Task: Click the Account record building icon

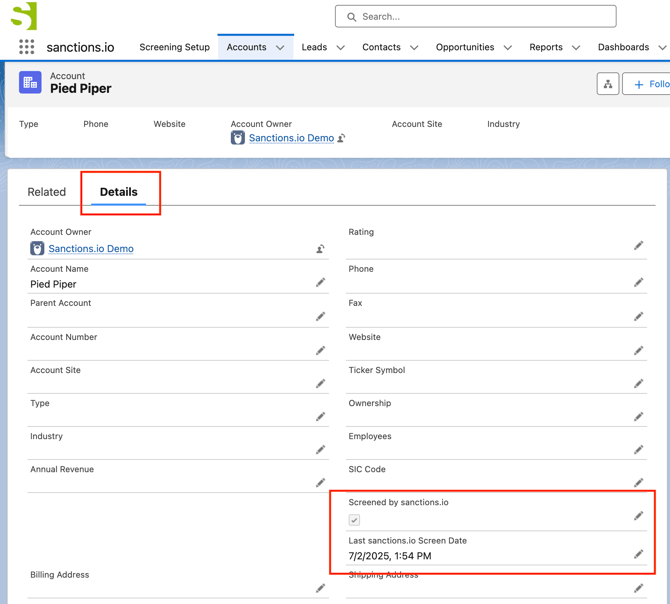Action: tap(30, 82)
